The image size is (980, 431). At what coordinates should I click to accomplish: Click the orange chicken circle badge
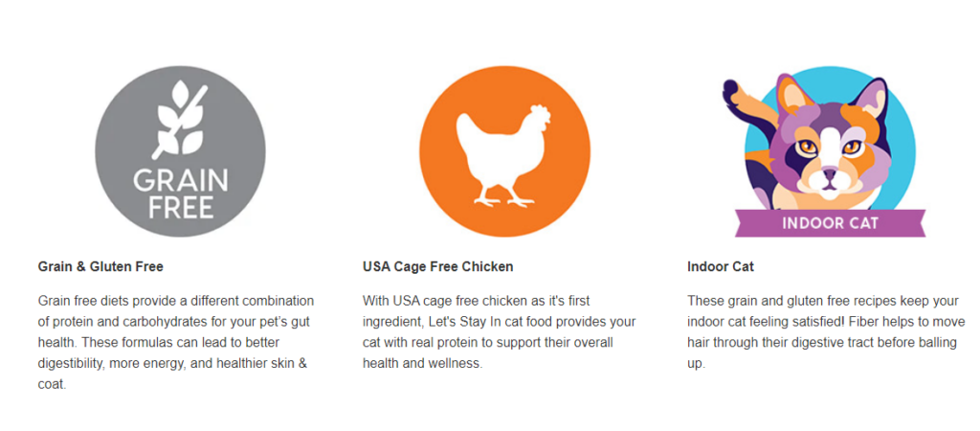tap(504, 150)
